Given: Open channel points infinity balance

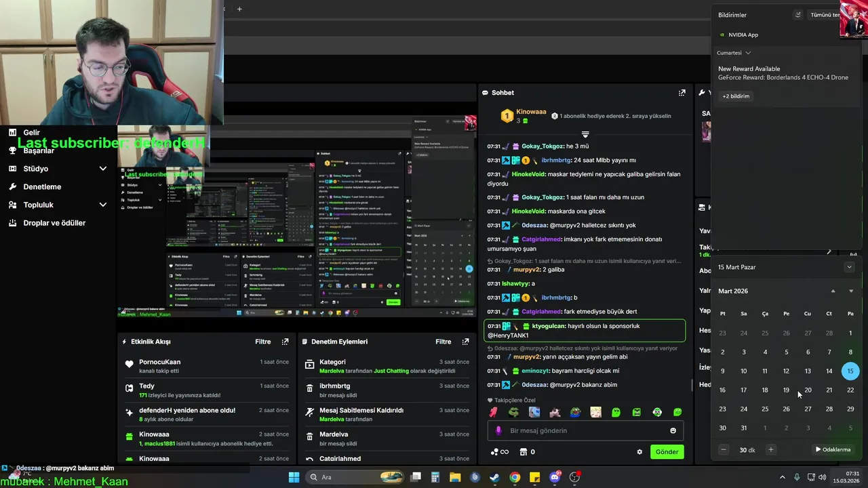Looking at the screenshot, I should [x=499, y=452].
